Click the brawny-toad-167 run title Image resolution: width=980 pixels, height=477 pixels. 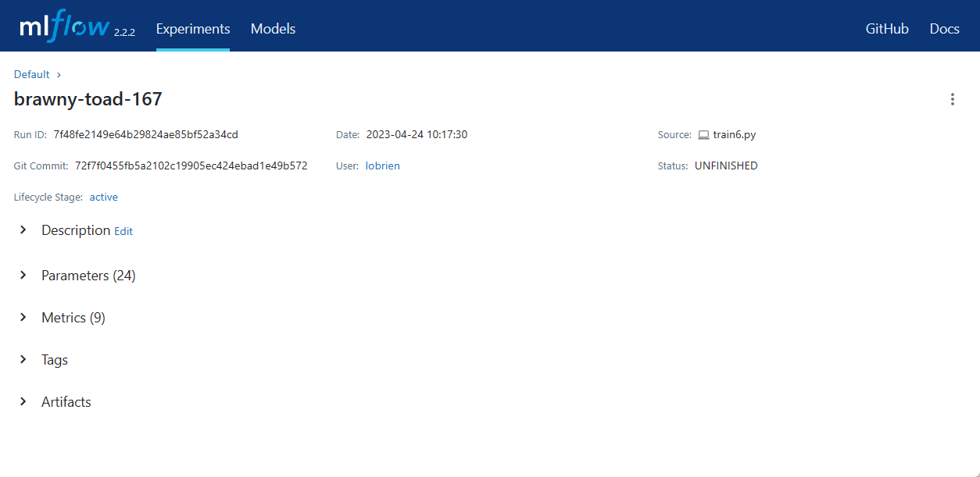pos(88,99)
